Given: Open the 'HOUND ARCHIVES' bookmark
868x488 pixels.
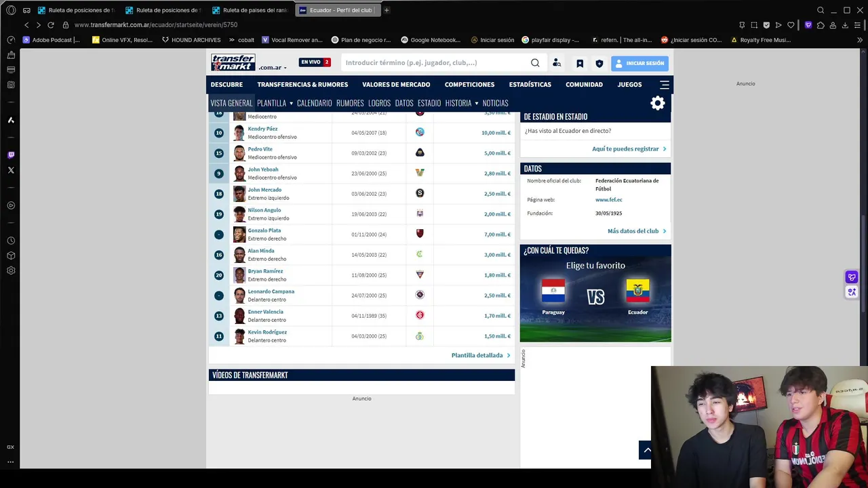Looking at the screenshot, I should [191, 40].
